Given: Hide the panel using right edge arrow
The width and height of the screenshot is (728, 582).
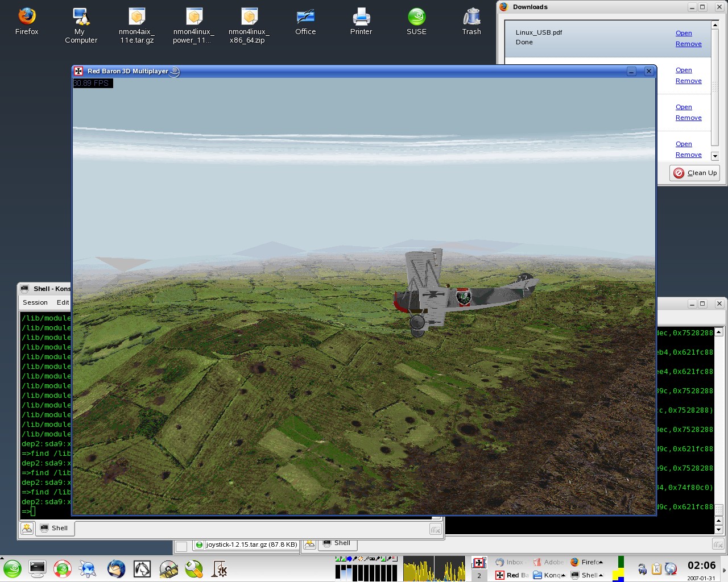Looking at the screenshot, I should [x=724, y=569].
